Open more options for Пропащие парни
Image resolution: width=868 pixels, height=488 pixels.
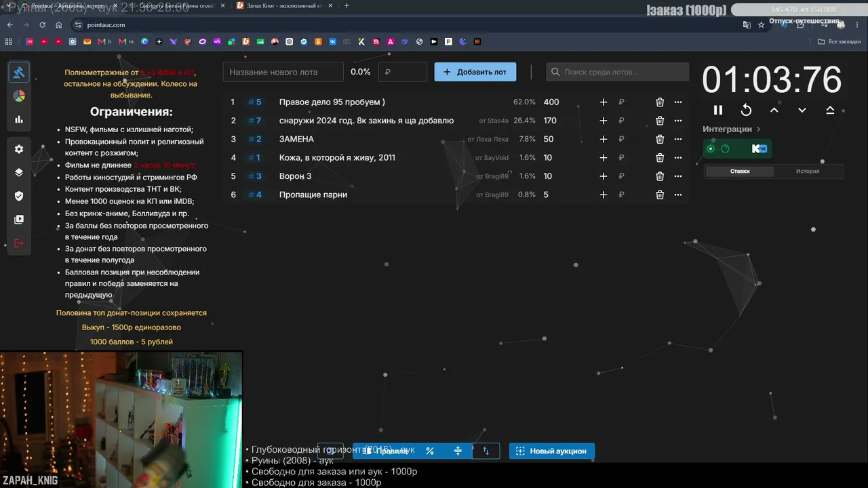[x=678, y=195]
